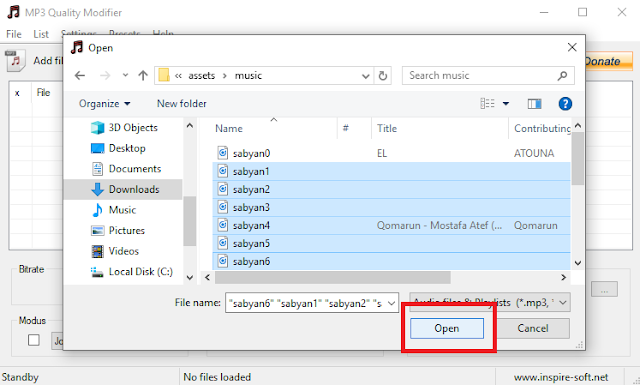
Task: Click the change view layout icon
Action: [x=487, y=104]
